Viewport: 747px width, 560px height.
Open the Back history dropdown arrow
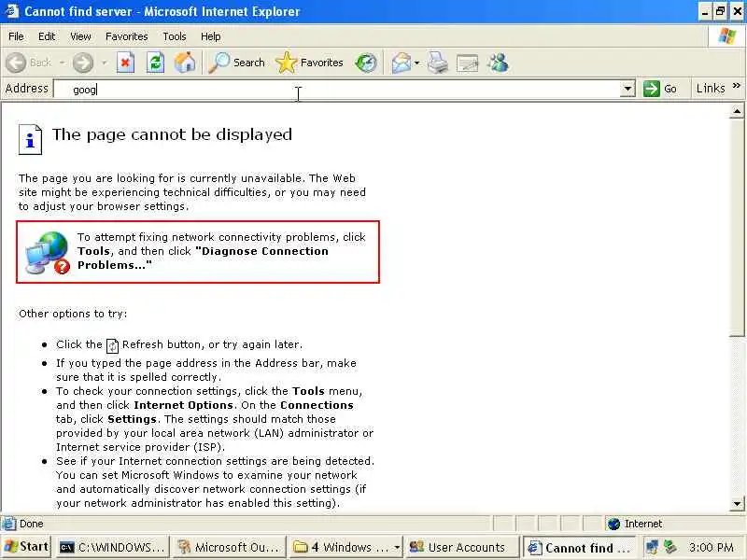coord(62,63)
